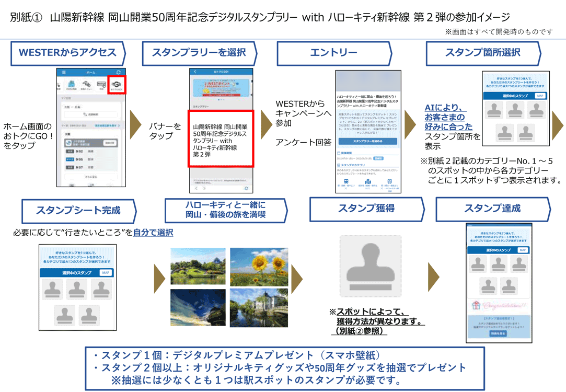Open the sunflower field photo

tap(259, 267)
